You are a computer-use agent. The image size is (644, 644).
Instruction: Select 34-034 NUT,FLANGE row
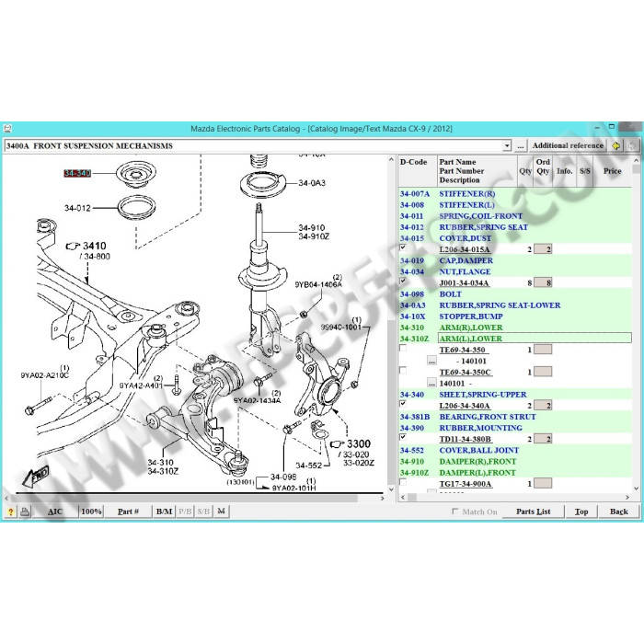(515, 271)
